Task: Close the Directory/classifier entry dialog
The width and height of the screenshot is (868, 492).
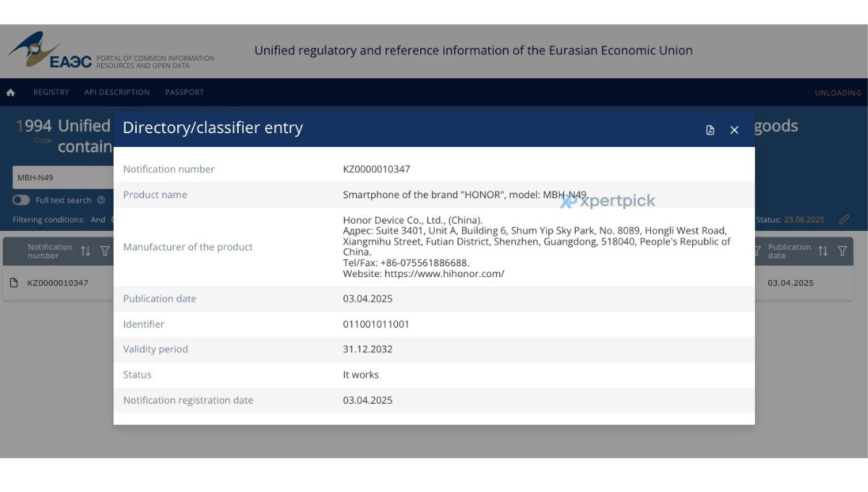Action: pyautogui.click(x=734, y=130)
